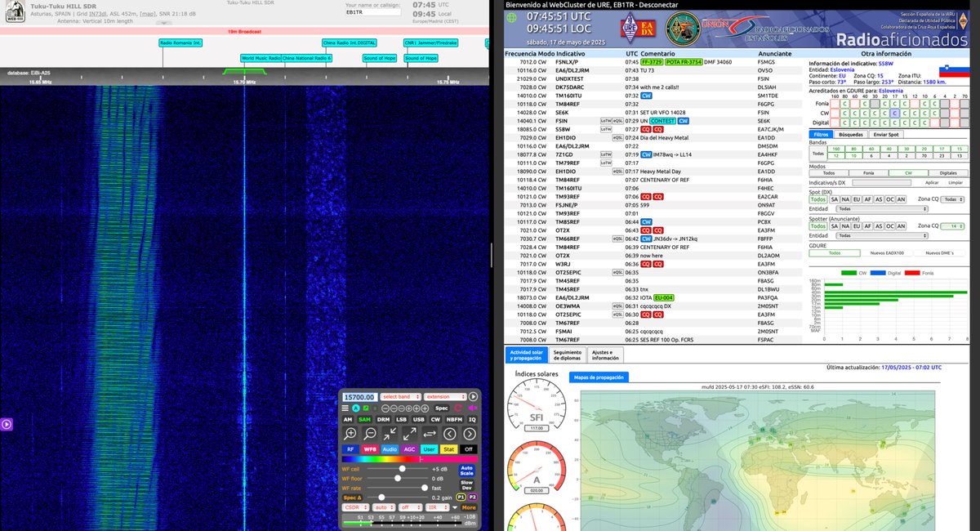Zoom in with the magnifier plus icon
The image size is (980, 531).
[x=350, y=434]
